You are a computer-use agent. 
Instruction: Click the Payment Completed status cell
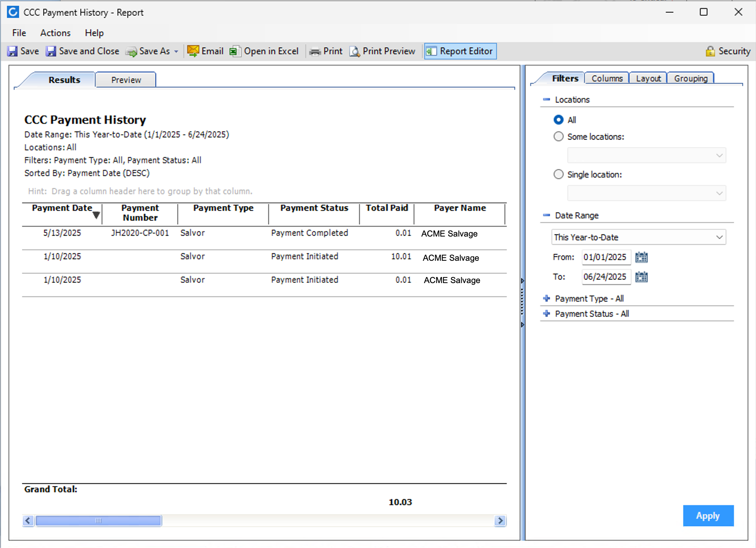pyautogui.click(x=309, y=233)
